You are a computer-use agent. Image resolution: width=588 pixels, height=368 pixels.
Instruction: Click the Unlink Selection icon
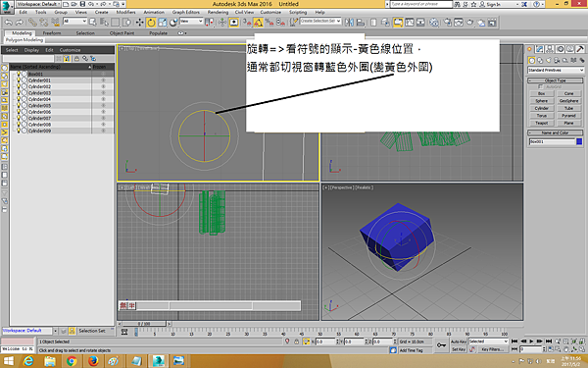[x=44, y=23]
